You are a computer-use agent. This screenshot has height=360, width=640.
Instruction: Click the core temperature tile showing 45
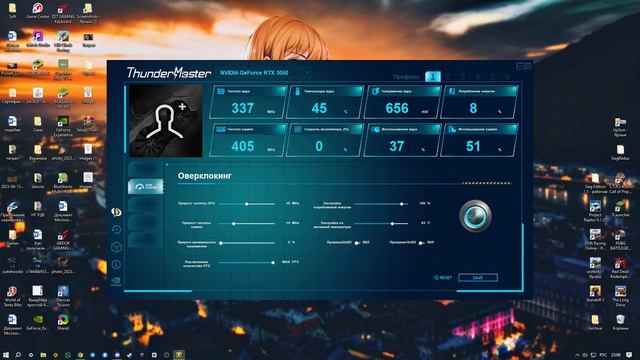click(x=325, y=102)
